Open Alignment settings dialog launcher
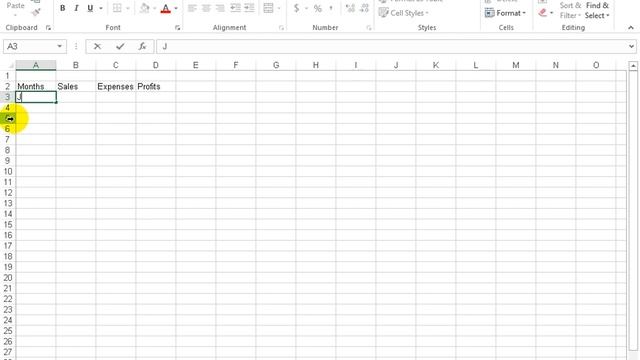This screenshot has width=640, height=360. (281, 28)
